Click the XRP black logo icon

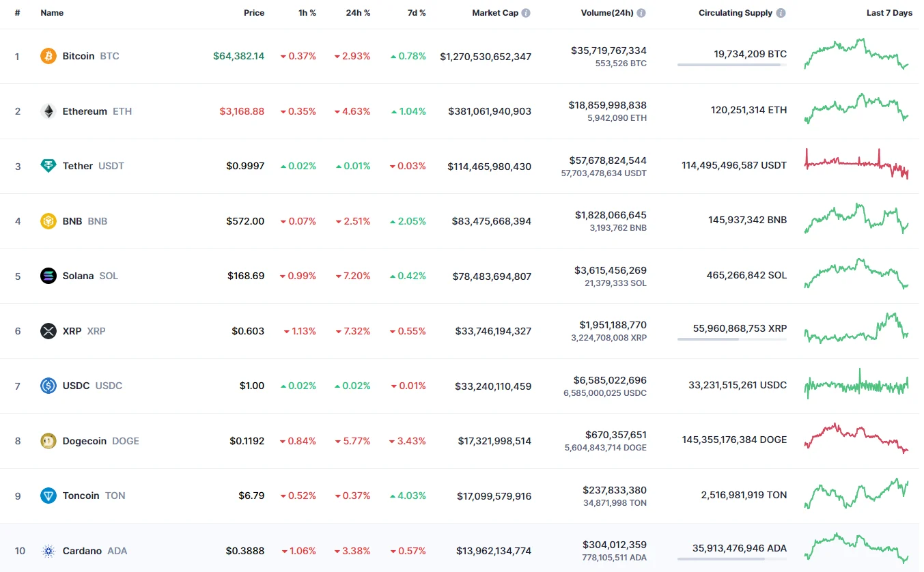[48, 331]
